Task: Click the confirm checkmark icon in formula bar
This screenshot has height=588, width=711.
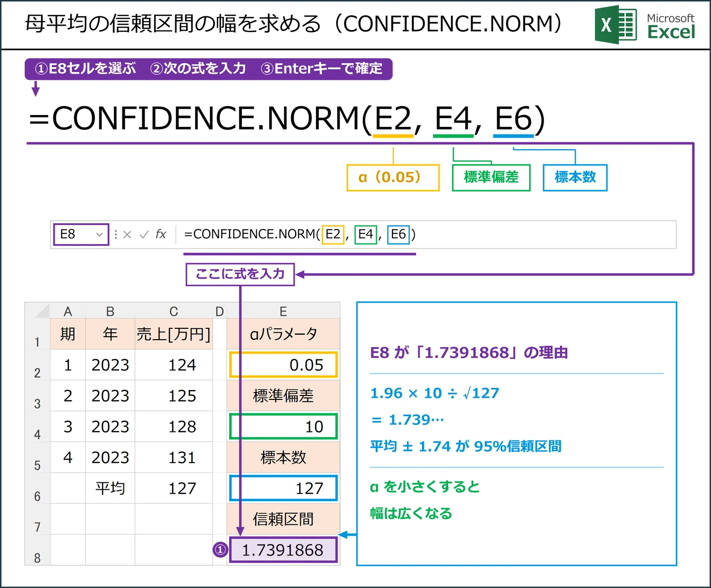Action: pyautogui.click(x=144, y=235)
